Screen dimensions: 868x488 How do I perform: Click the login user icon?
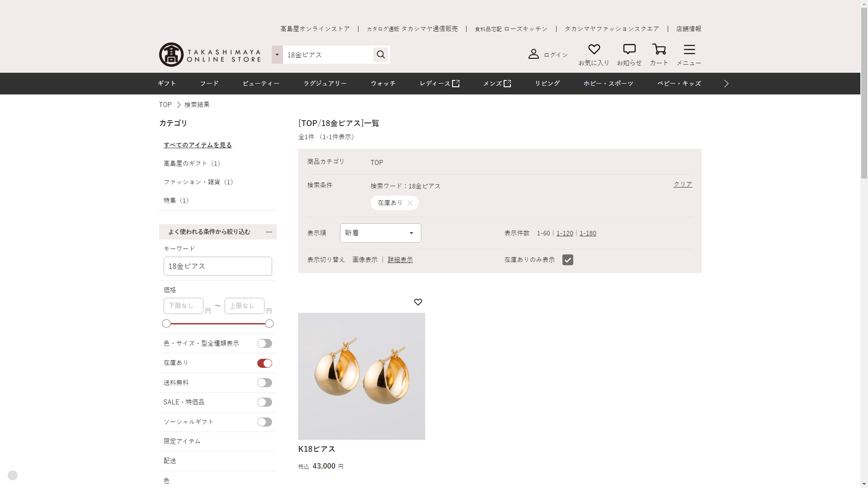(x=533, y=54)
